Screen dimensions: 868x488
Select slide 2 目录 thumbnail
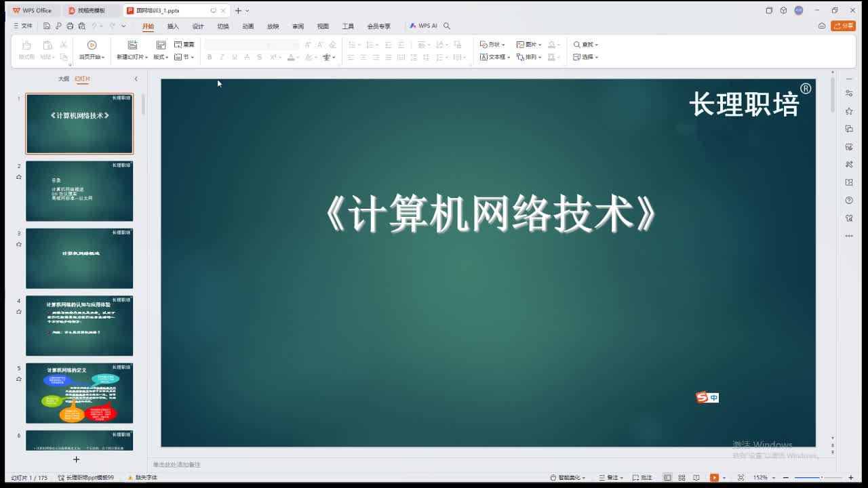[79, 190]
